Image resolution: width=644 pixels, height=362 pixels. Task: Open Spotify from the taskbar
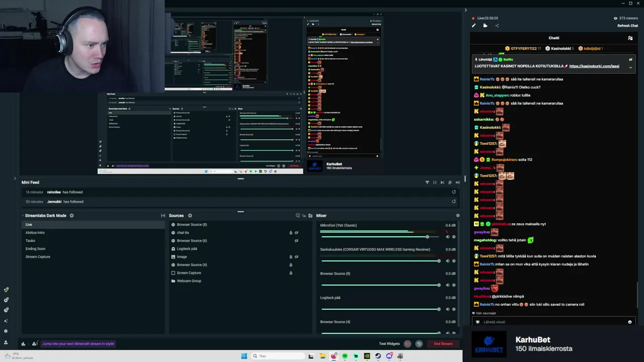345,356
